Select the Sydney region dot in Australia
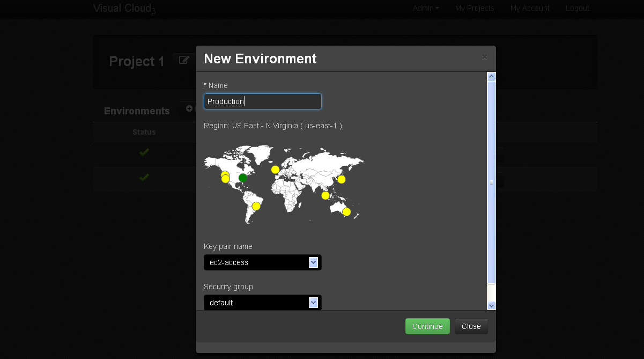This screenshot has height=359, width=644. pos(346,212)
